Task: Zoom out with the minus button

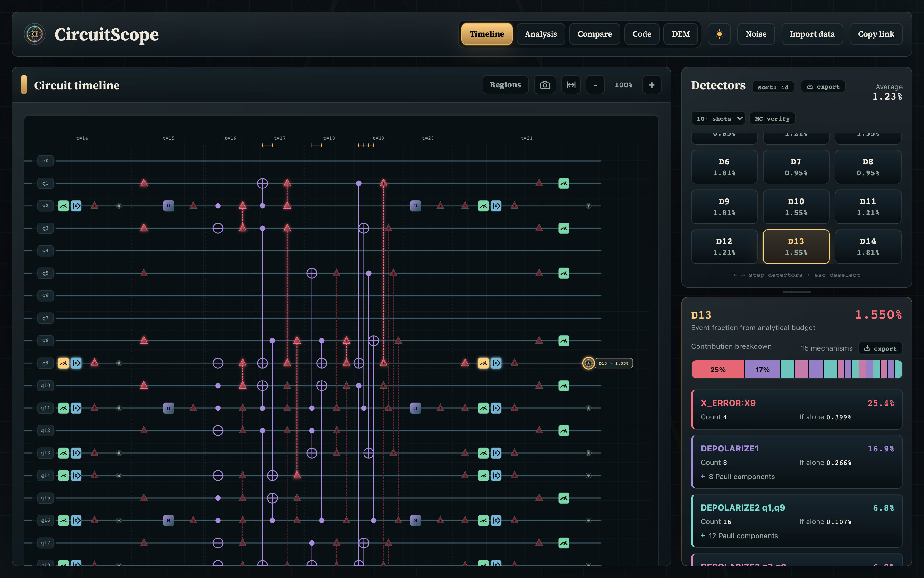Action: click(595, 85)
